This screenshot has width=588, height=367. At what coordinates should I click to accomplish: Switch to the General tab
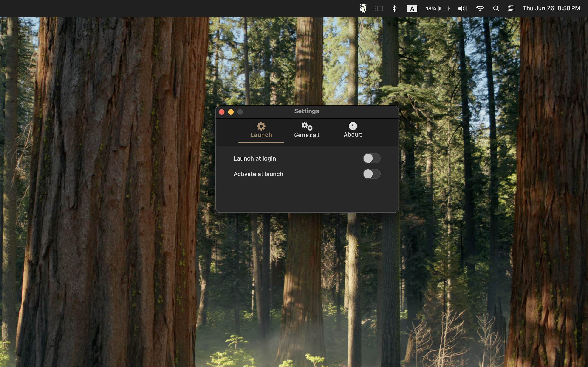tap(307, 131)
